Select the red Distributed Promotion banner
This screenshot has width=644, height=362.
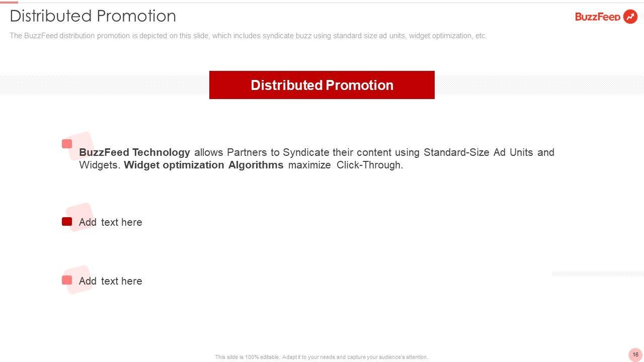[321, 85]
